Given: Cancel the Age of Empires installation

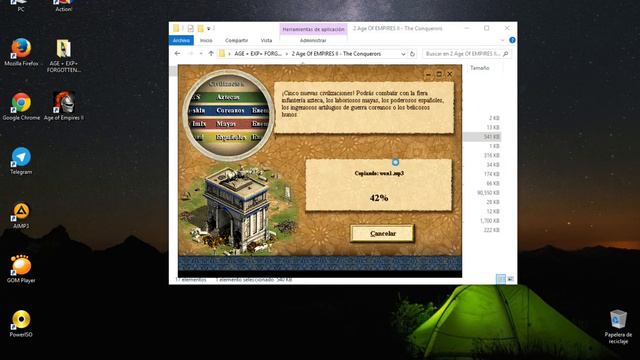Looking at the screenshot, I should point(382,233).
